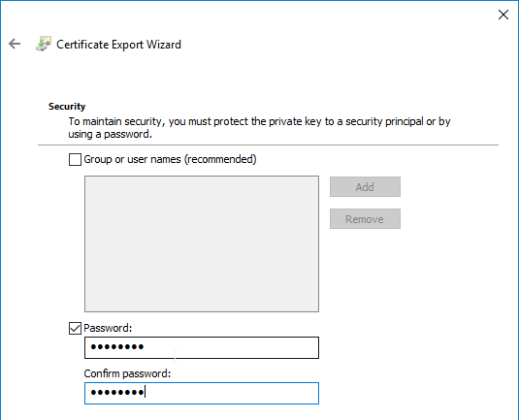Uncheck the Password checkbox
The height and width of the screenshot is (420, 519).
(75, 328)
